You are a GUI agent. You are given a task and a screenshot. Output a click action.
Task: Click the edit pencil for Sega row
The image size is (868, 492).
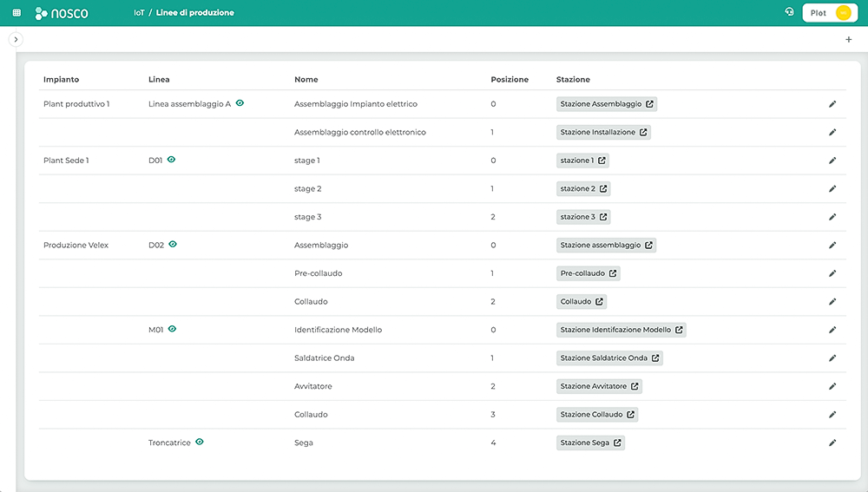click(x=832, y=443)
